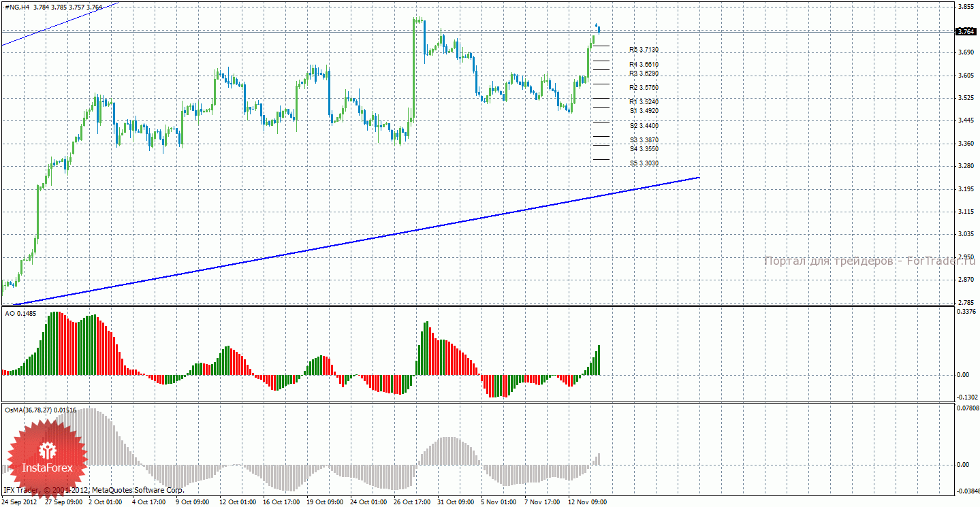Viewport: 980px width, 507px height.
Task: Click the #NG,H4 chart title
Action: 16,7
